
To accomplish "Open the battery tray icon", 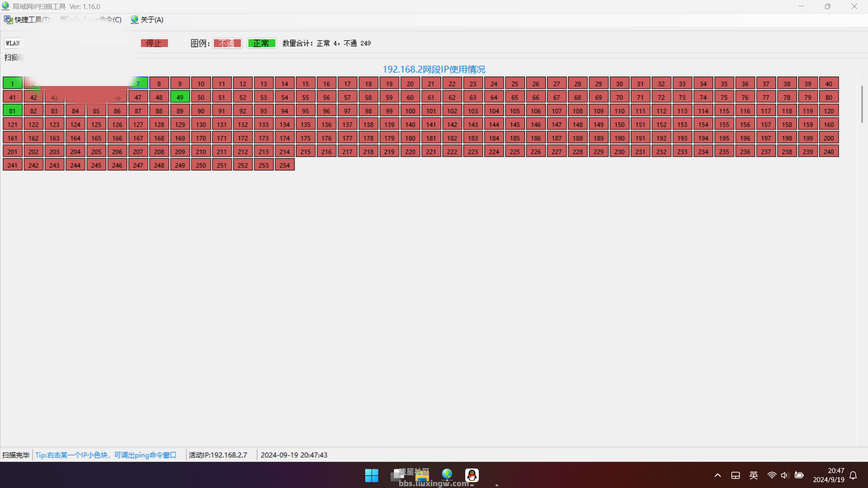I will pyautogui.click(x=799, y=475).
